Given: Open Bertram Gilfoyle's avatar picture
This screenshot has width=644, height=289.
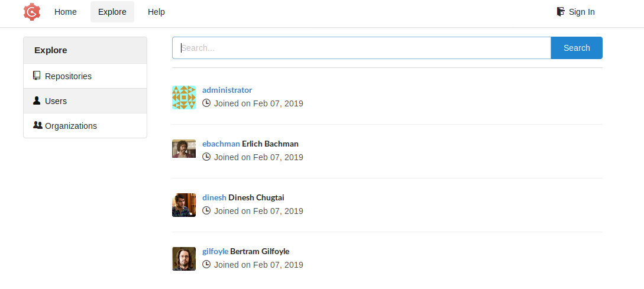Looking at the screenshot, I should click(x=184, y=259).
